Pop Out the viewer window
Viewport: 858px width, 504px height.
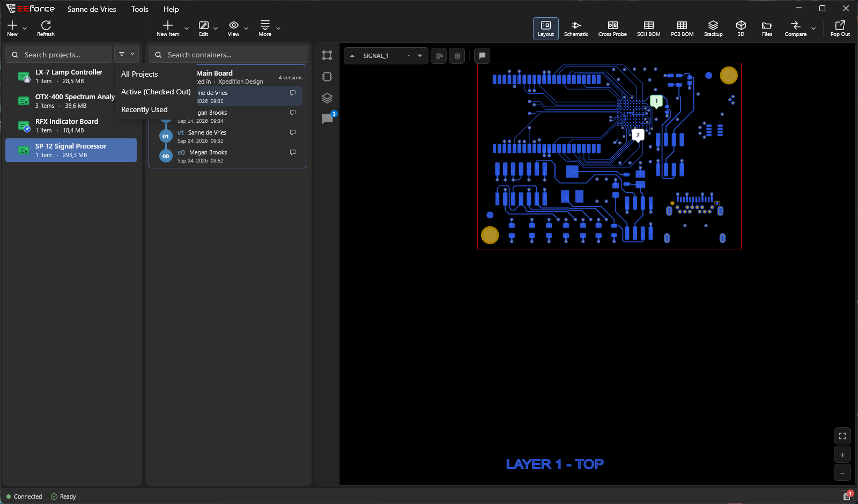[x=840, y=28]
